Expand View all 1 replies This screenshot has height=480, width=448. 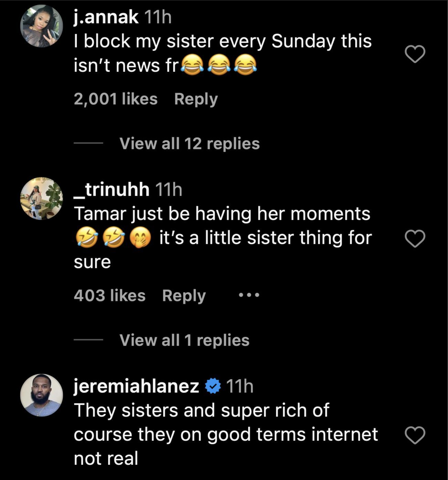184,340
